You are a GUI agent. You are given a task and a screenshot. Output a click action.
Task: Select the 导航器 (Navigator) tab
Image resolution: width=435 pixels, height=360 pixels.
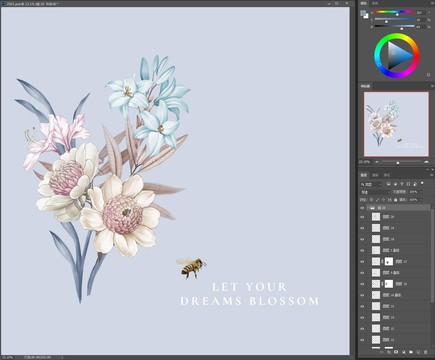coord(365,86)
